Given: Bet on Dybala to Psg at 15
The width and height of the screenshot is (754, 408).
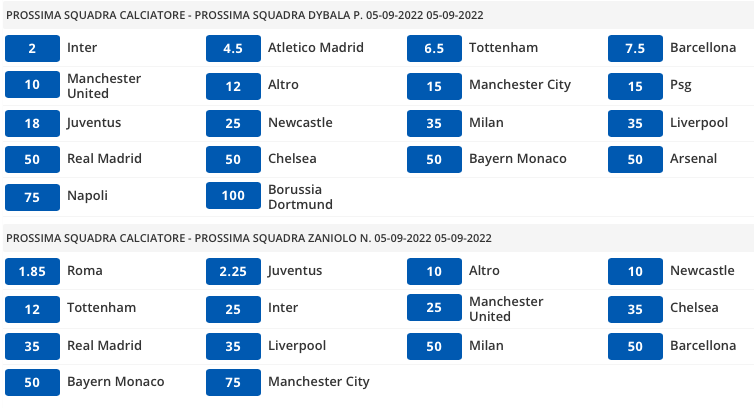Looking at the screenshot, I should click(x=636, y=85).
